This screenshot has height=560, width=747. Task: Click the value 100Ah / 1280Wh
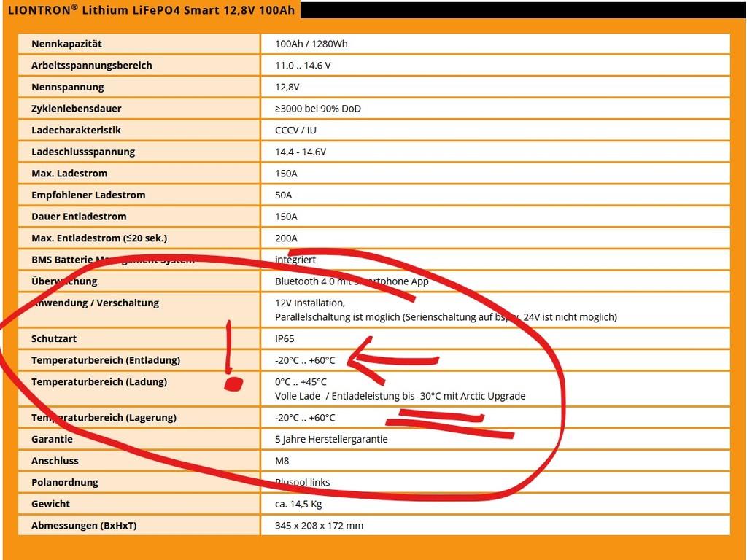311,44
